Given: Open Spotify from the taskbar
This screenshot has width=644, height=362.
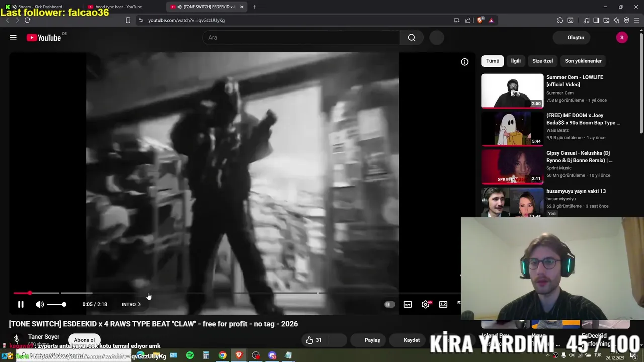Looking at the screenshot, I should [x=190, y=355].
